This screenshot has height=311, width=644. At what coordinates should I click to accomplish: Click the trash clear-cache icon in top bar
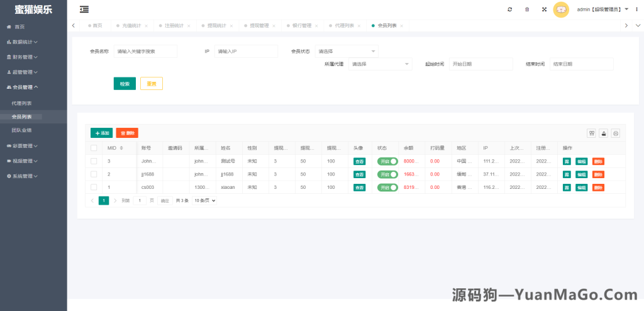click(527, 9)
